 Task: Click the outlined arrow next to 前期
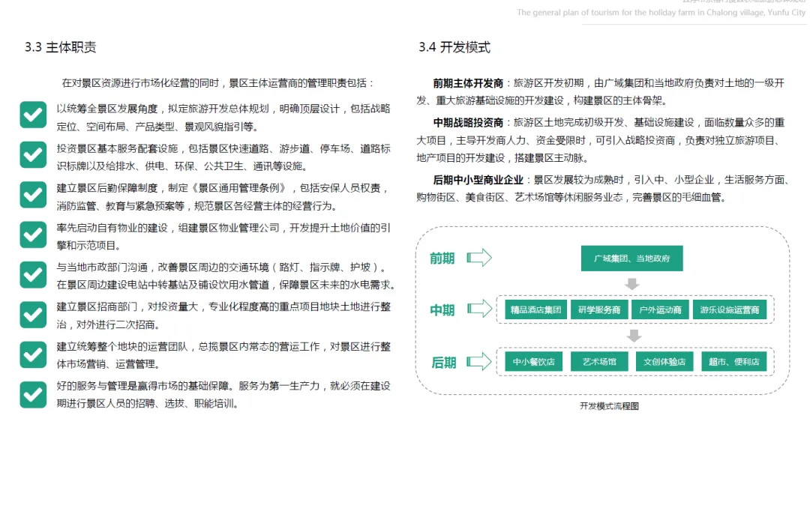coord(478,258)
